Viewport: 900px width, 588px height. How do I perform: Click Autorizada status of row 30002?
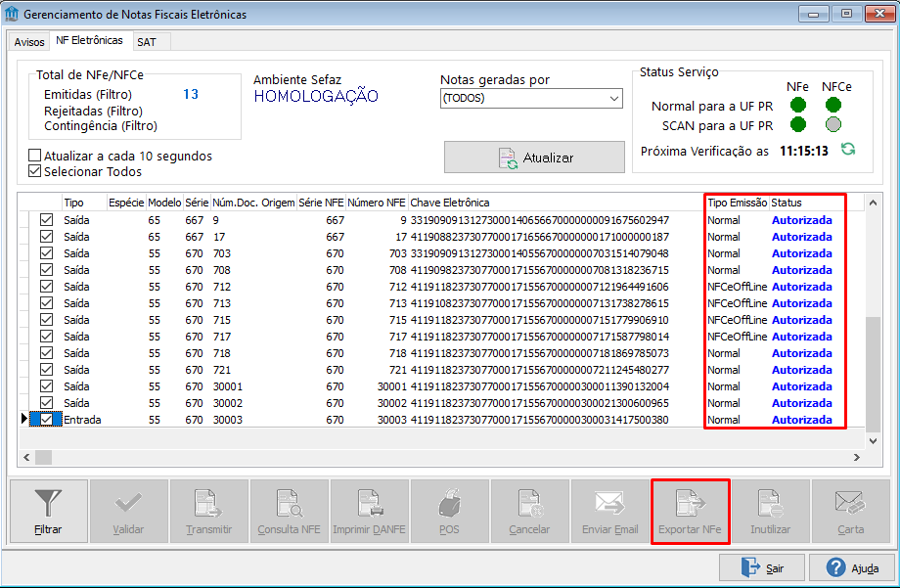[x=802, y=403]
